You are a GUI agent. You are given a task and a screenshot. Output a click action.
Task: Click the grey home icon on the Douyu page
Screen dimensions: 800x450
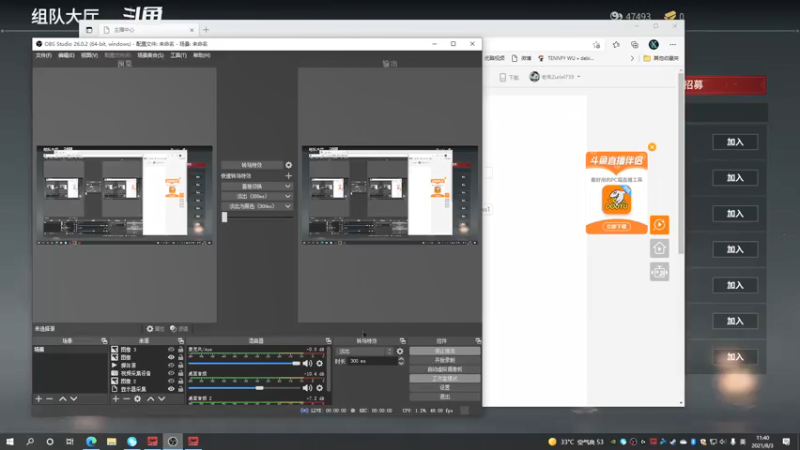pyautogui.click(x=659, y=248)
